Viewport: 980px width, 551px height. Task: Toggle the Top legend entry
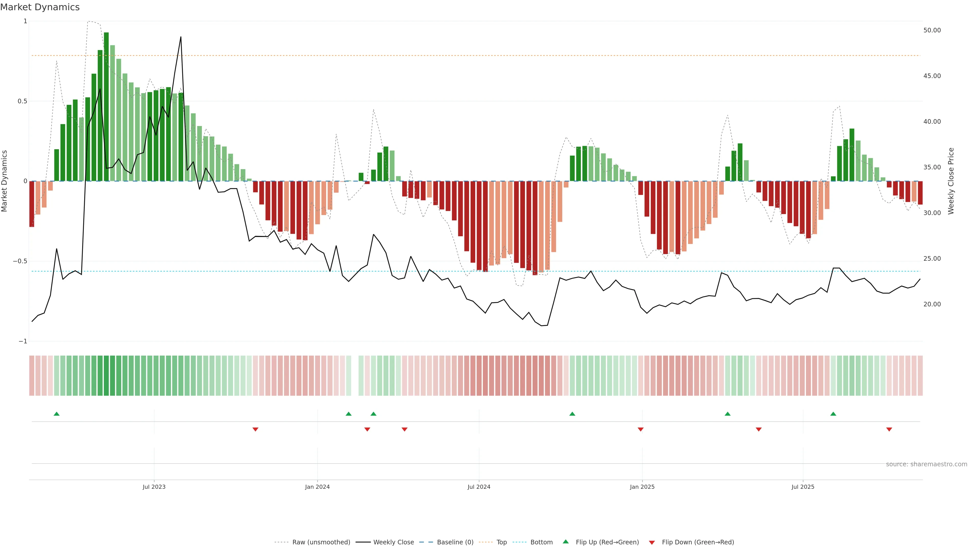pos(501,542)
